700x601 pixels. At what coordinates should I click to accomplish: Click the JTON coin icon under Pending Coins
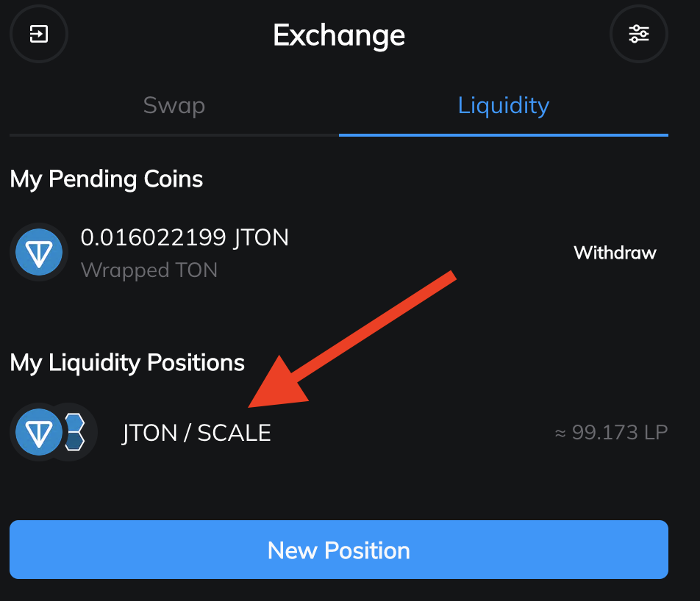[39, 252]
